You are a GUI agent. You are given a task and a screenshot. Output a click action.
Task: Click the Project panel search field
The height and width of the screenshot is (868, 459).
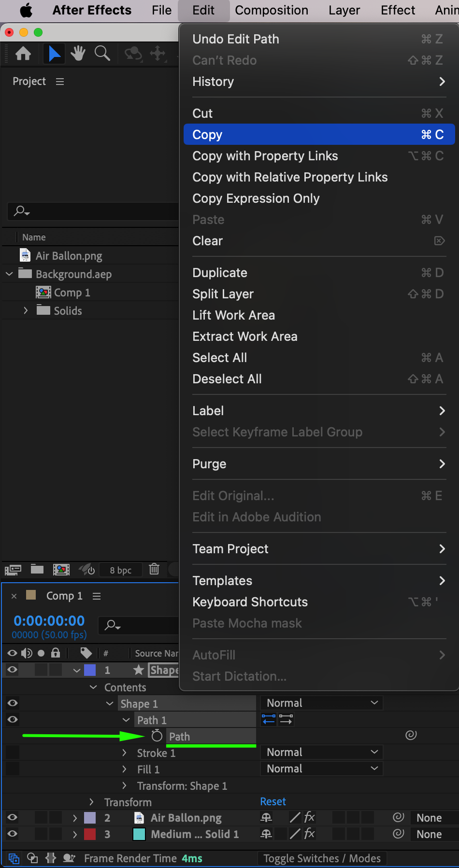pos(93,211)
